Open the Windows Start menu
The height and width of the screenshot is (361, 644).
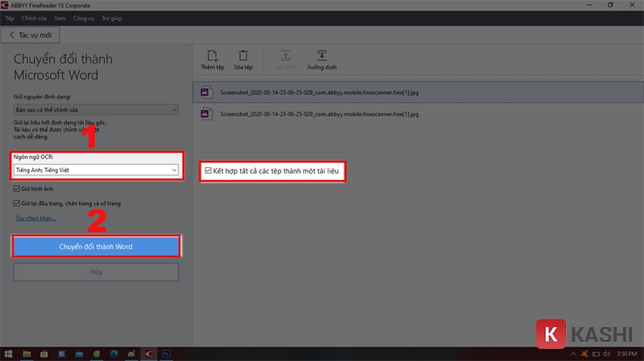[x=8, y=353]
